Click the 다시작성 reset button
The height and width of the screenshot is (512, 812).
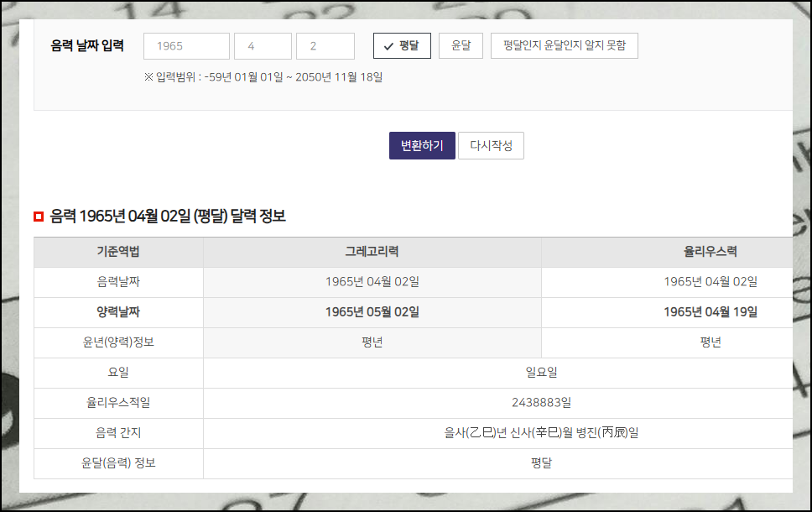coord(491,145)
